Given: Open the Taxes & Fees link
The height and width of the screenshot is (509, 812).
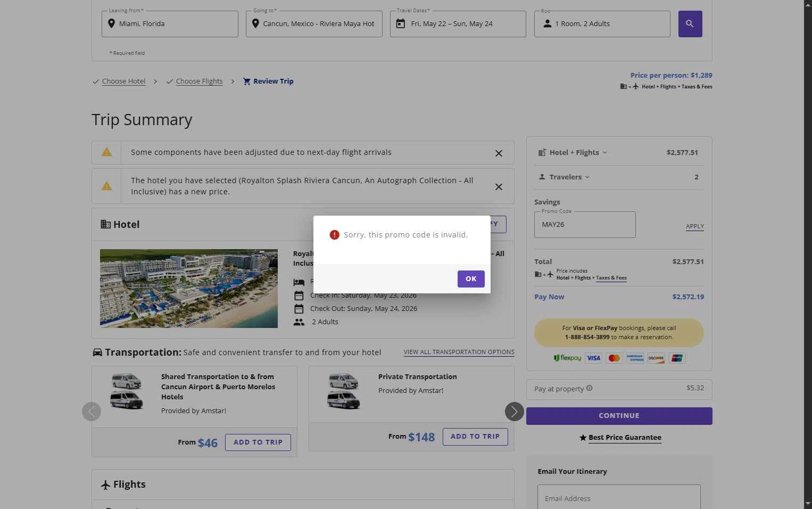Looking at the screenshot, I should 611,278.
